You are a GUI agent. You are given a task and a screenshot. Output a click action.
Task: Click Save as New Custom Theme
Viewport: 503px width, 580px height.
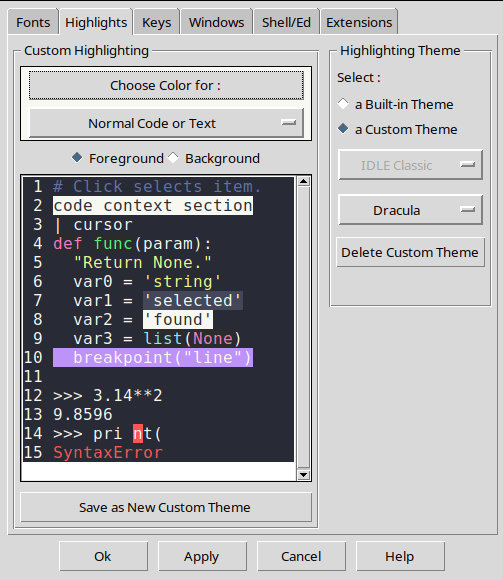(x=166, y=507)
